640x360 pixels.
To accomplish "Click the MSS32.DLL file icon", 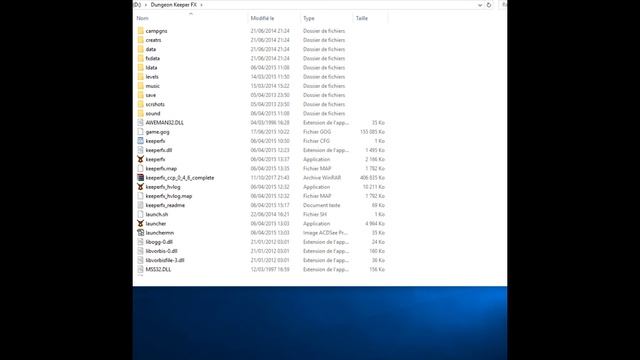I will click(140, 269).
